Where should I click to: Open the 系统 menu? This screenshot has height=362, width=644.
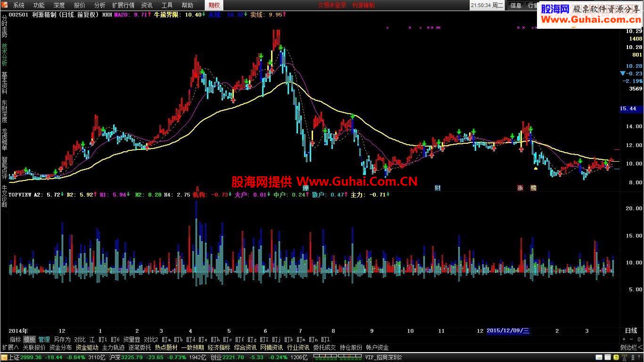coord(19,5)
